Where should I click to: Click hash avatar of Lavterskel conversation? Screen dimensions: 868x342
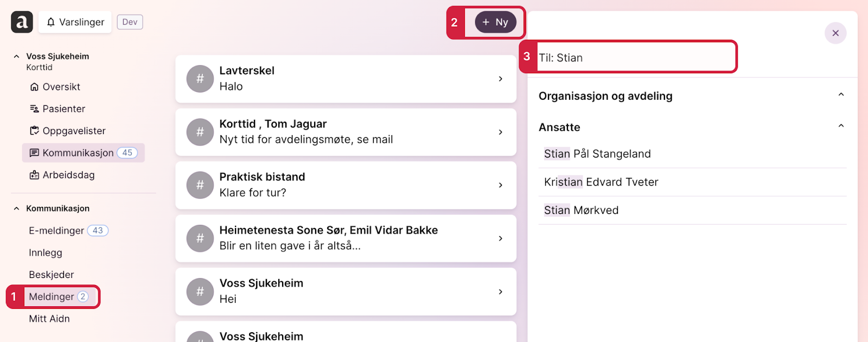tap(200, 79)
